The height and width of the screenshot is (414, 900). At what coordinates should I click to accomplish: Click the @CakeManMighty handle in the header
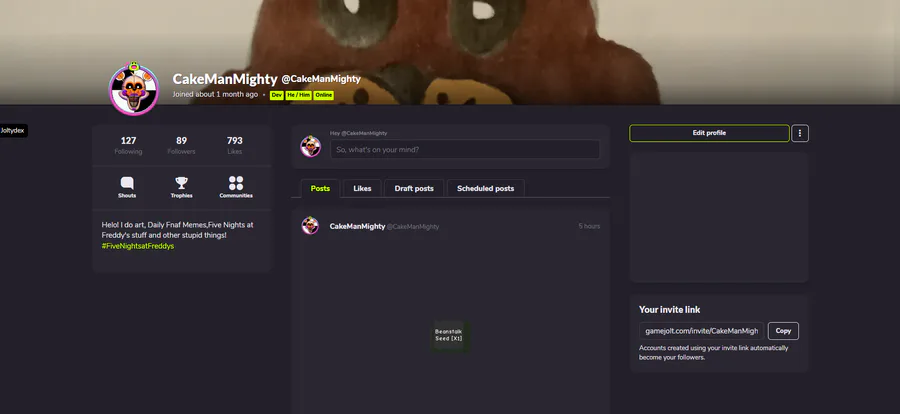click(321, 79)
